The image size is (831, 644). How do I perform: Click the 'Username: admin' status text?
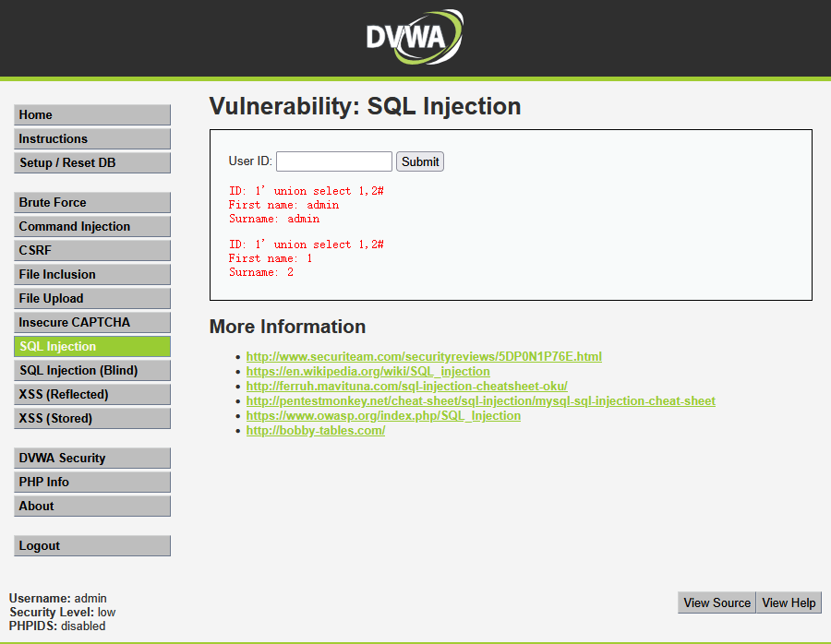[x=58, y=599]
